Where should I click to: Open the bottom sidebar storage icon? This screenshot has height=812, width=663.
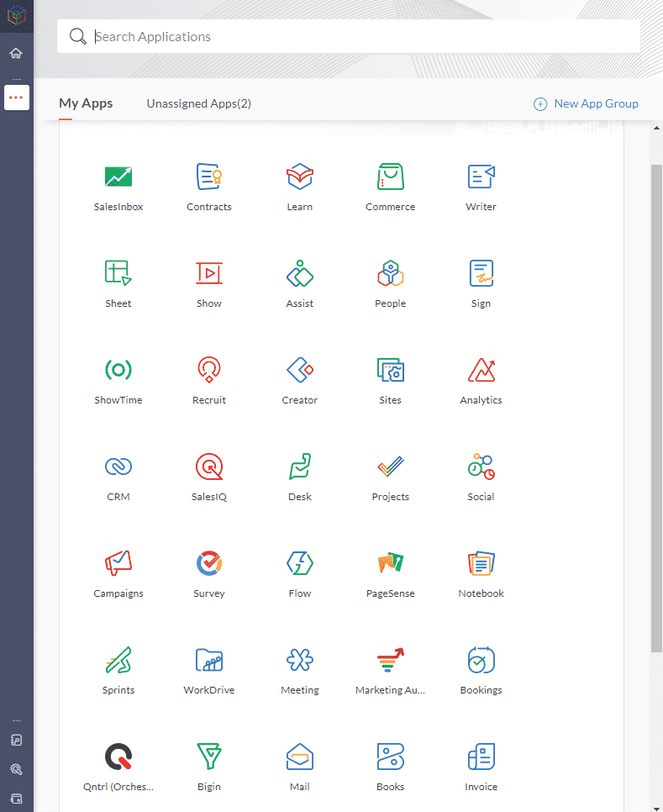coord(17,799)
